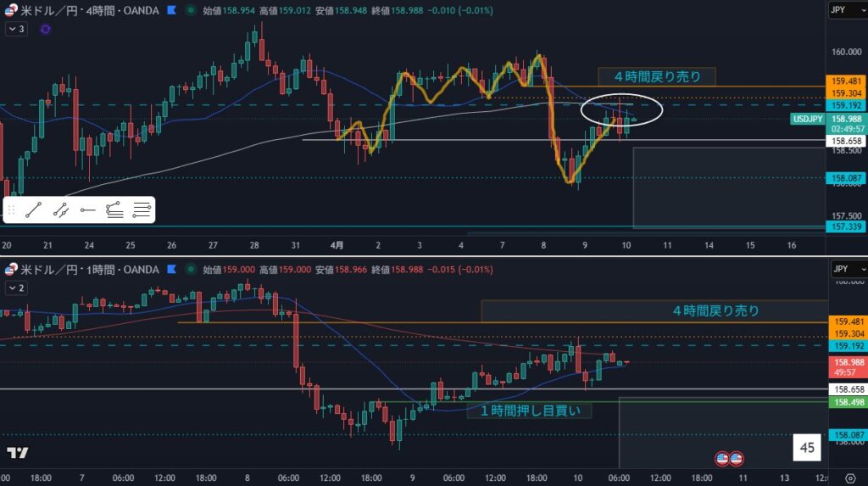
Task: Open the first US economic event marker
Action: [x=722, y=458]
